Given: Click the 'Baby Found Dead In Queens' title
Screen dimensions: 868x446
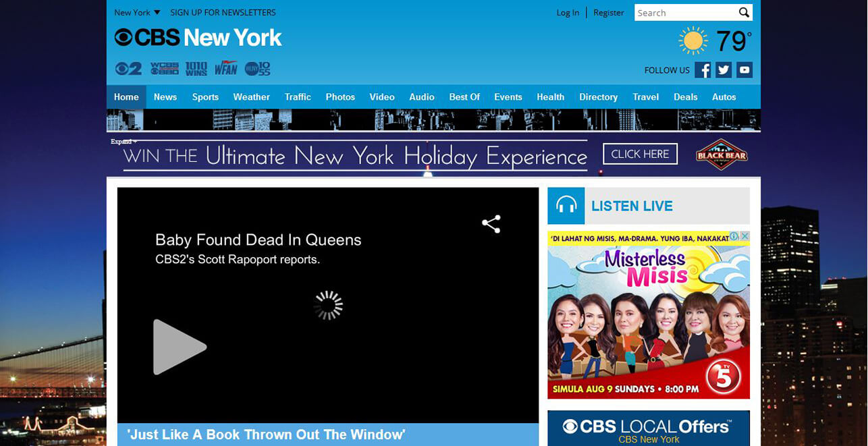Looking at the screenshot, I should tap(259, 240).
